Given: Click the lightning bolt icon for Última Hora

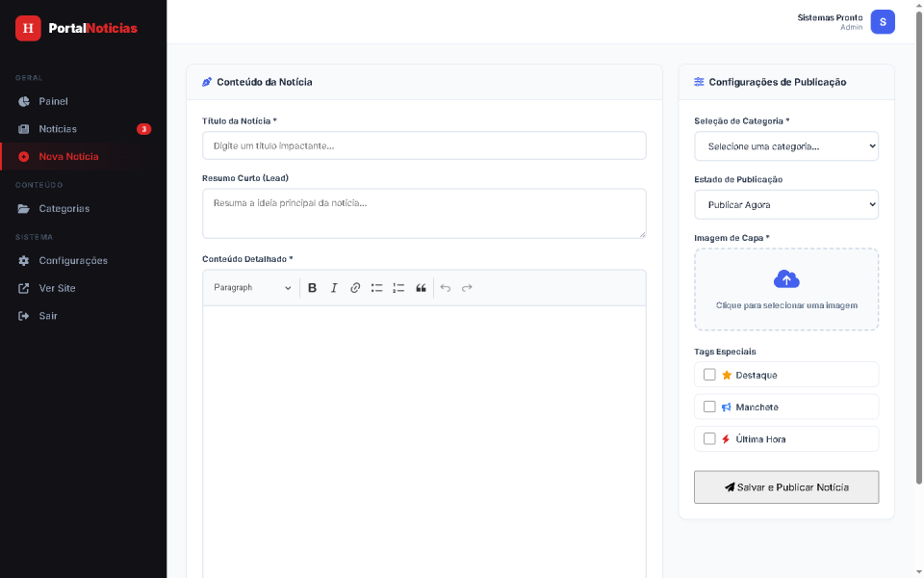Looking at the screenshot, I should [x=726, y=439].
